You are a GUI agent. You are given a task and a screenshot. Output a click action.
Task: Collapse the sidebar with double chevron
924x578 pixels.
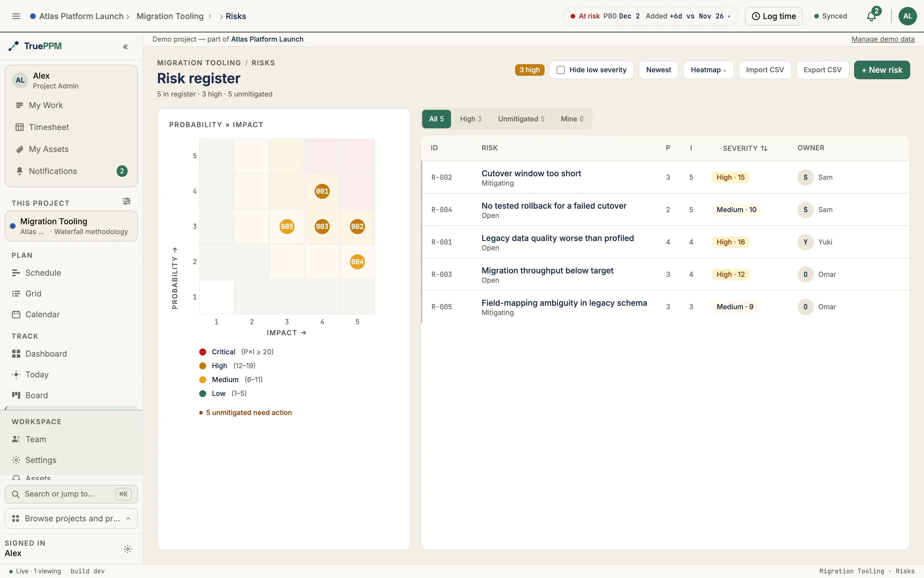[125, 47]
